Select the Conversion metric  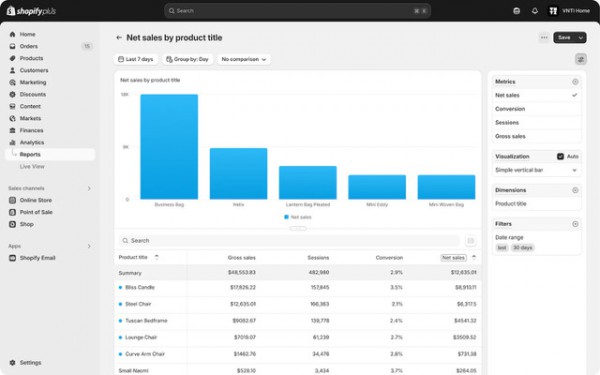click(536, 109)
